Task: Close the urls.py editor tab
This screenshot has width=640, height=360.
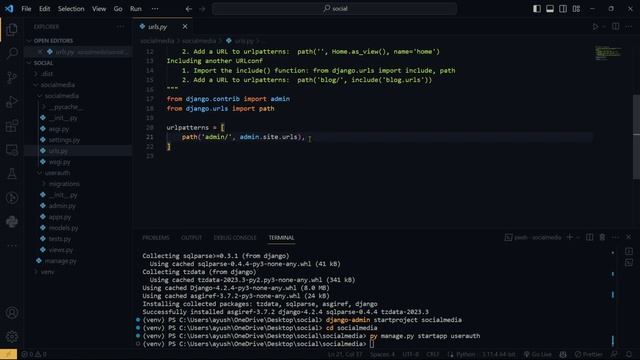Action: (185, 27)
